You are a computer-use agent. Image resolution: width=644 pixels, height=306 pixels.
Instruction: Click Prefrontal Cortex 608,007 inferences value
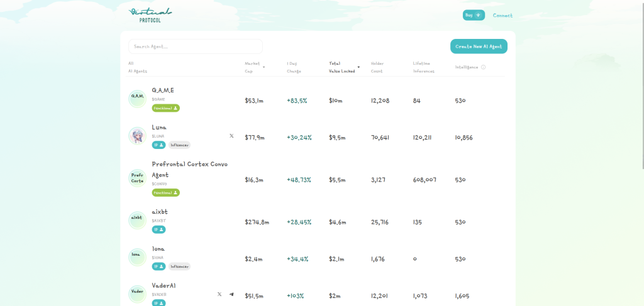pyautogui.click(x=425, y=180)
